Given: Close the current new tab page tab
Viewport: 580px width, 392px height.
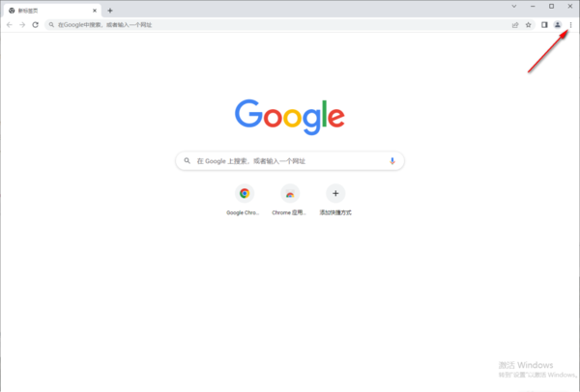Looking at the screenshot, I should (95, 11).
